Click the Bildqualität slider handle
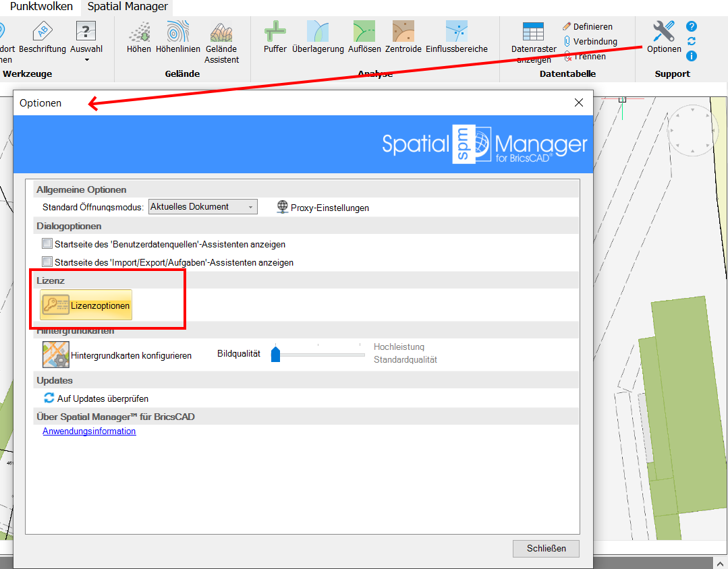 coord(275,354)
